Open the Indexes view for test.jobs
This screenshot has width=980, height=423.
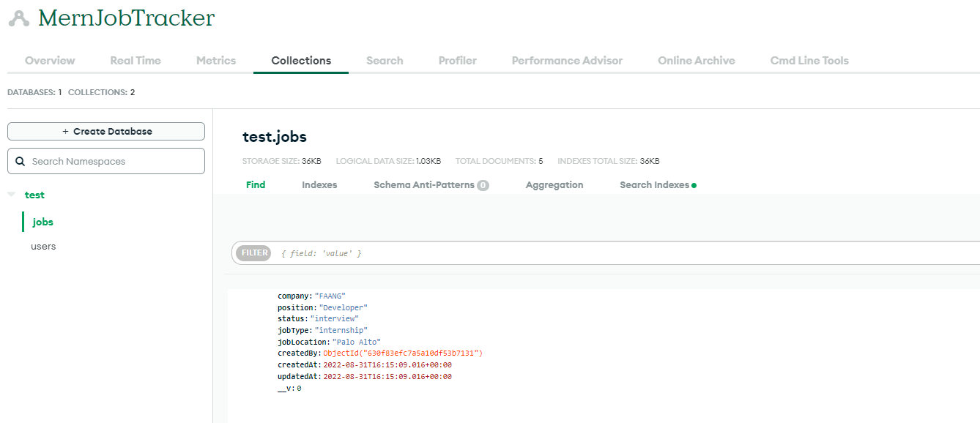319,184
